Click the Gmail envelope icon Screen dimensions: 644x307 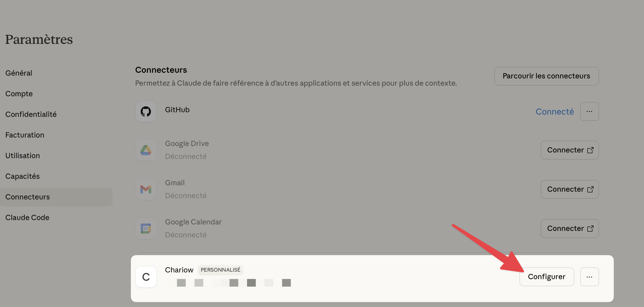(146, 189)
